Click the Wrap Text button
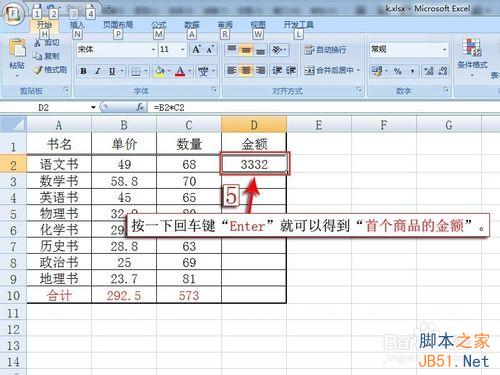 click(x=325, y=50)
